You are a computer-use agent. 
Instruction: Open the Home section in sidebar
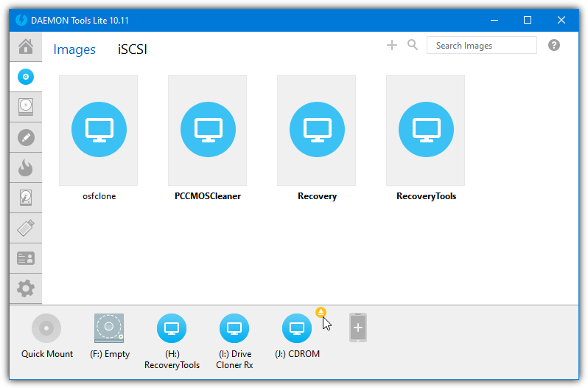(x=26, y=46)
